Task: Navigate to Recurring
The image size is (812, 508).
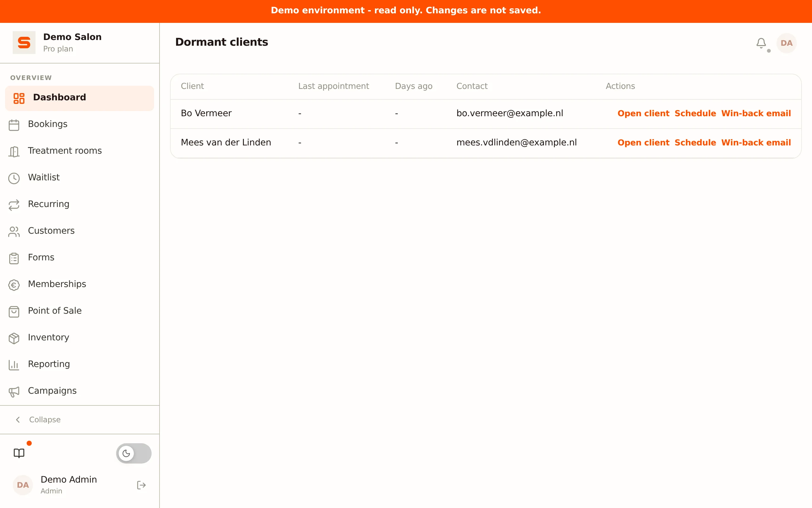Action: click(x=80, y=204)
